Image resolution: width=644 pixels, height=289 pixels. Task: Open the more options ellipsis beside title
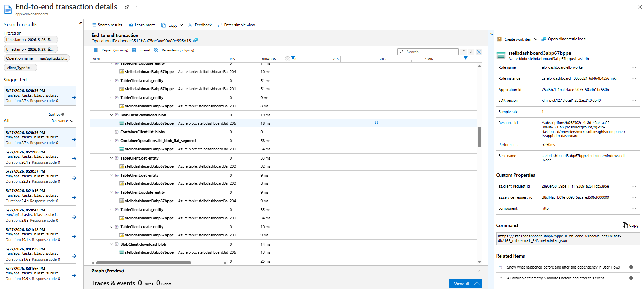[137, 7]
